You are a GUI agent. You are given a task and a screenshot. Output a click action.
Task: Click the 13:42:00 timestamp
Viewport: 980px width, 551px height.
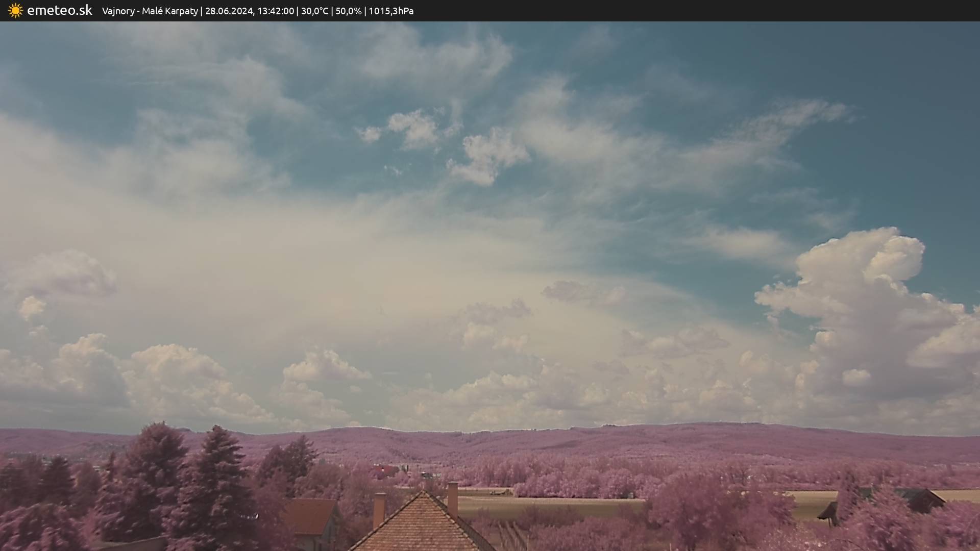click(275, 11)
